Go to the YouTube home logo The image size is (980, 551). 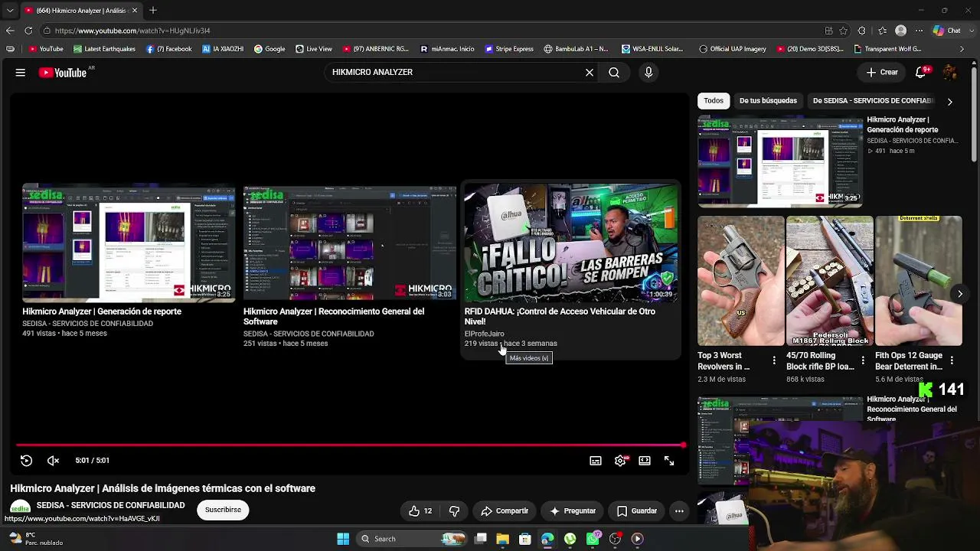click(x=63, y=73)
